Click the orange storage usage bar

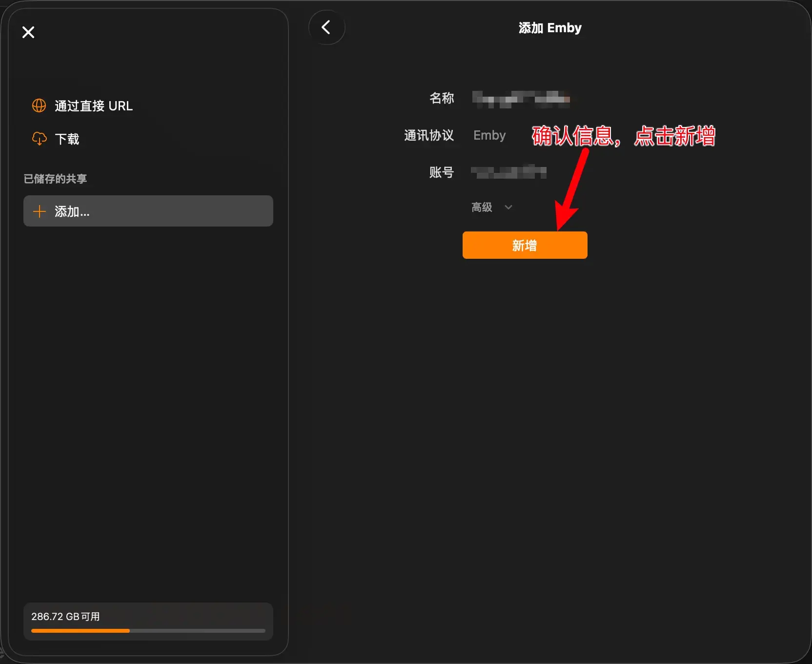pyautogui.click(x=81, y=631)
